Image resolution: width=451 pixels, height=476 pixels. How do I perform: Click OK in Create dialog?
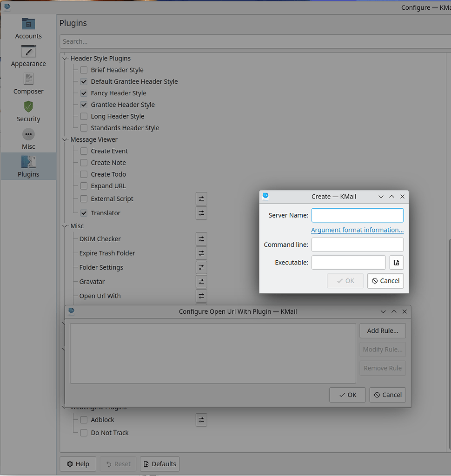point(345,281)
